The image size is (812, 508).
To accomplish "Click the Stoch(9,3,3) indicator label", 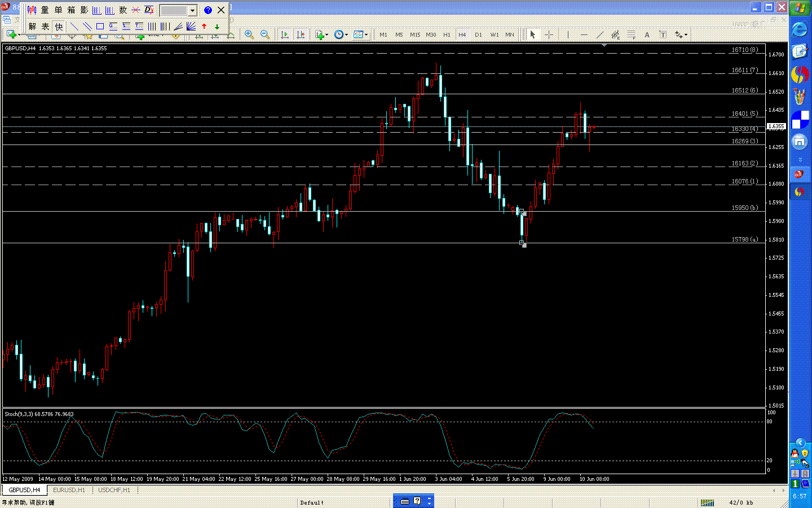I will click(x=39, y=414).
